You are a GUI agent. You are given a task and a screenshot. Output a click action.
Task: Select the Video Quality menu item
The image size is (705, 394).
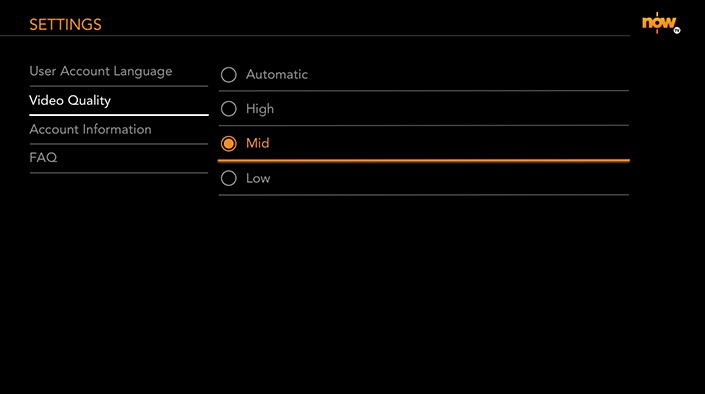[70, 100]
